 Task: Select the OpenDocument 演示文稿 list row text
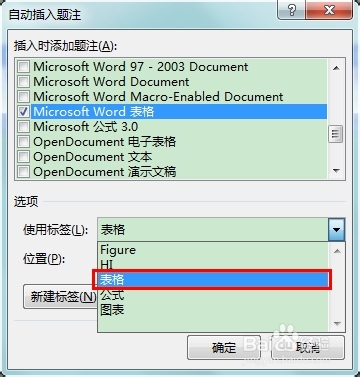105,172
